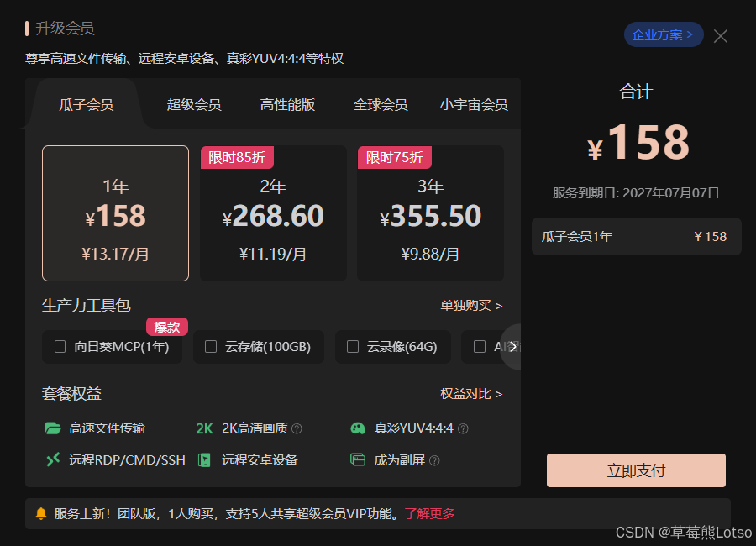Check the 云存储(100GB) checkbox
This screenshot has height=546, width=756.
click(211, 346)
